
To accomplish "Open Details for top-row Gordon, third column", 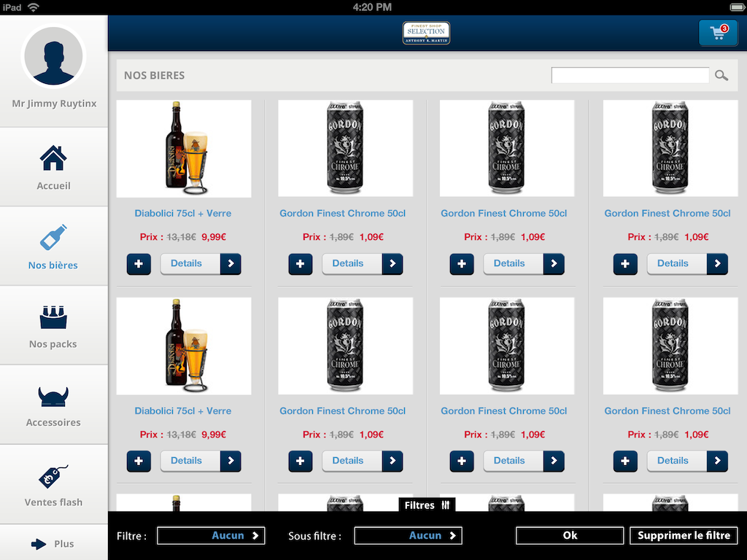I will pyautogui.click(x=524, y=264).
